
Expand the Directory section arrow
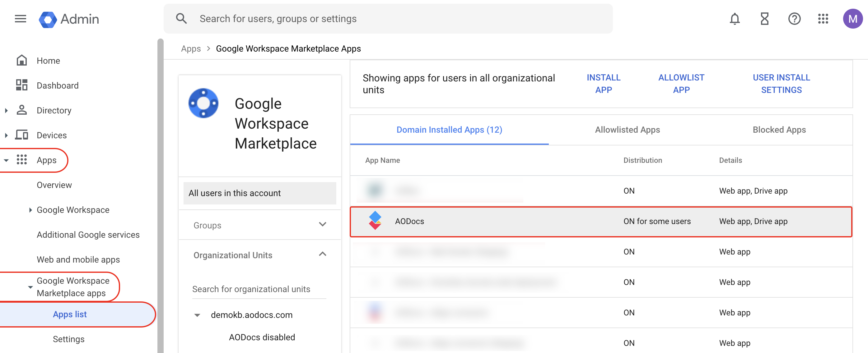6,110
